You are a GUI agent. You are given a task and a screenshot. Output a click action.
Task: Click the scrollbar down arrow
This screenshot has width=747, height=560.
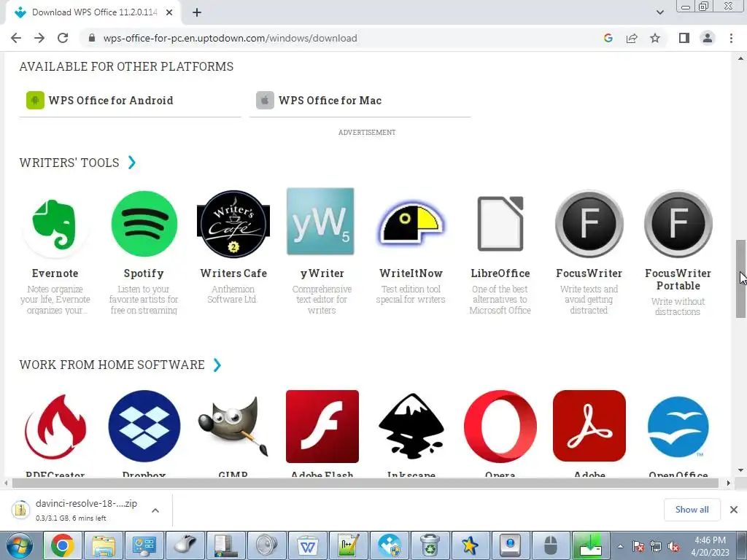click(740, 470)
